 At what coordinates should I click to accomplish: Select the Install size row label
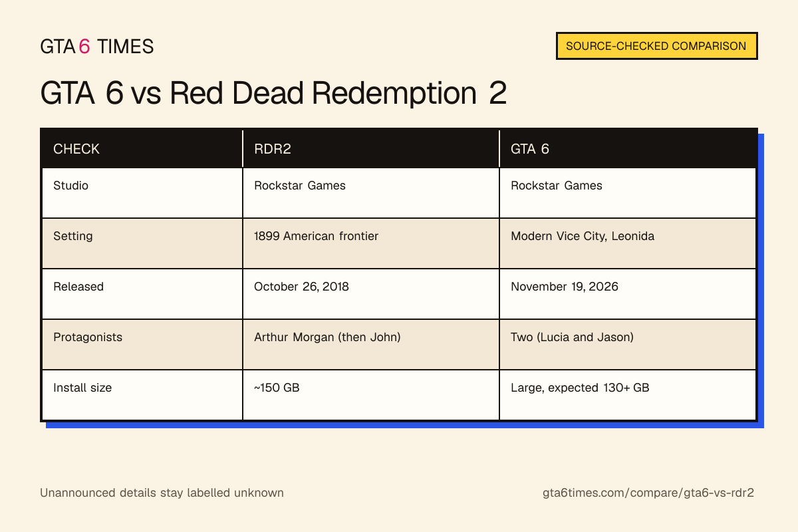[82, 388]
